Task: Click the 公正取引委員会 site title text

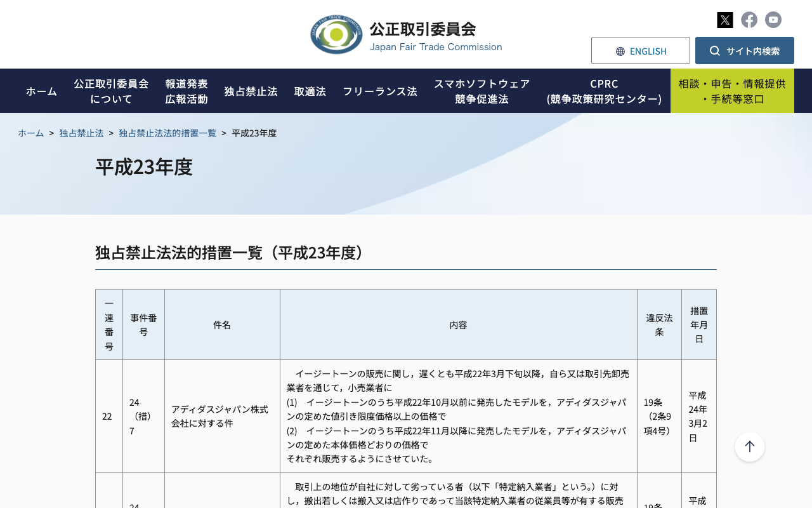Action: point(422,29)
